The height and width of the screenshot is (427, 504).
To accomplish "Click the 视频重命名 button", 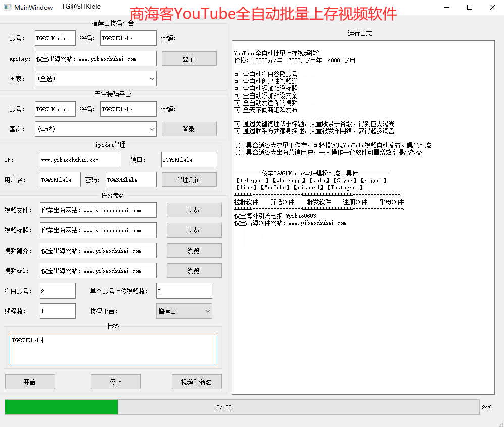I will [196, 382].
